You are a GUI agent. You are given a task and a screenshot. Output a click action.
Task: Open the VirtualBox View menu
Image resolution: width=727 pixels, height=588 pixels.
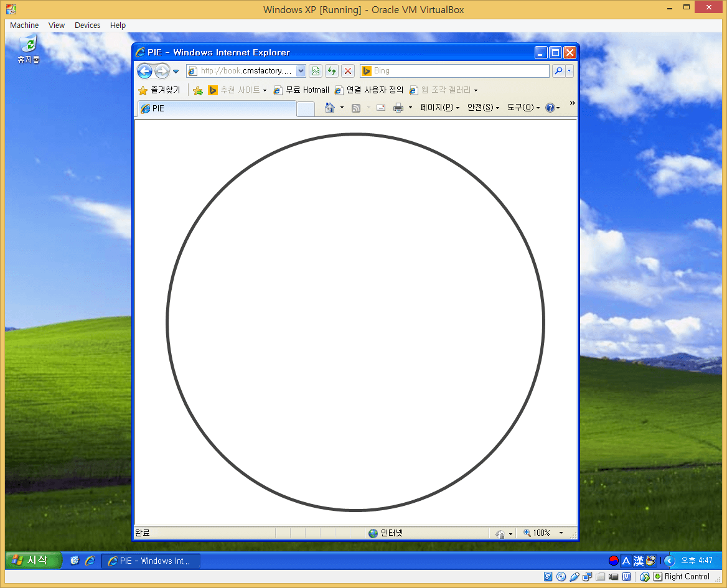coord(57,26)
